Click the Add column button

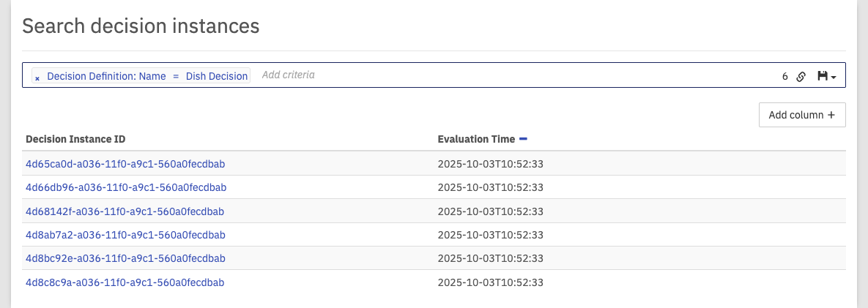pos(802,115)
